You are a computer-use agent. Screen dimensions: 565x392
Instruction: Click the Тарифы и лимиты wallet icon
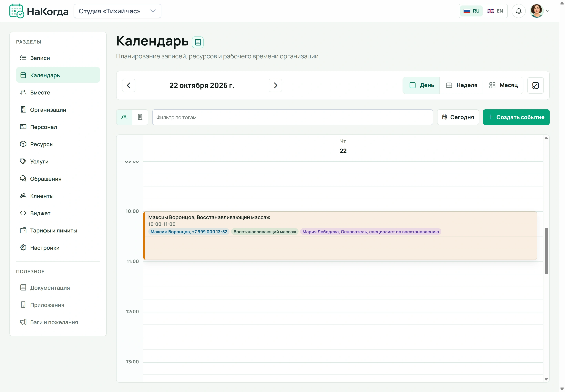point(23,230)
